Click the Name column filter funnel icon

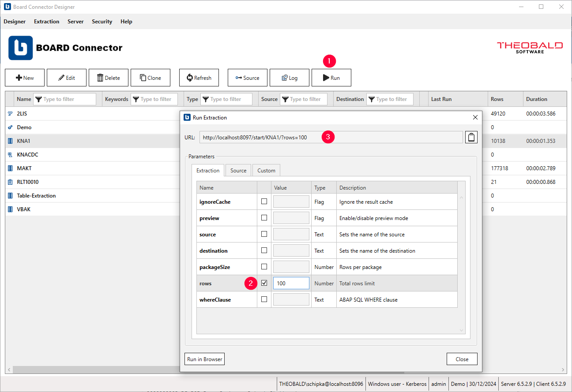point(38,99)
